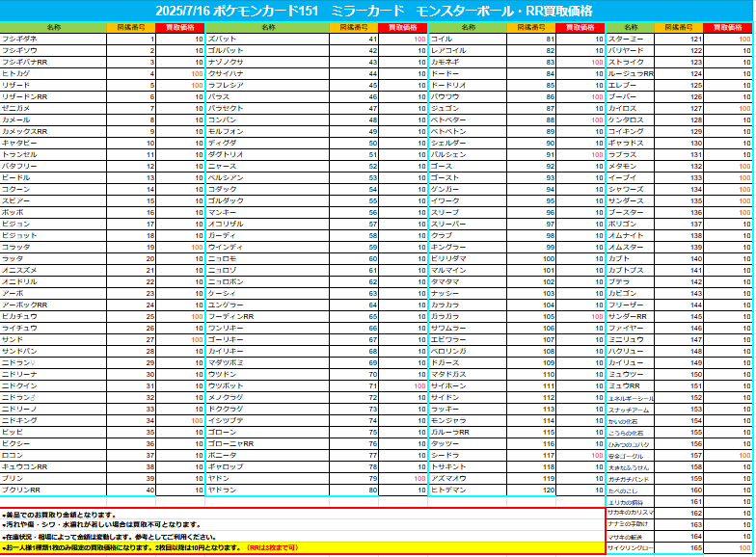Select the コイル name cell
Screen dimensions: 756x557
(468, 39)
